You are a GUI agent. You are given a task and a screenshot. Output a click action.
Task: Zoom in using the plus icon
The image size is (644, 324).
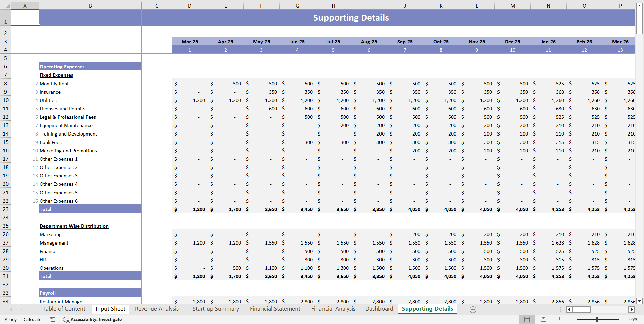click(x=623, y=319)
